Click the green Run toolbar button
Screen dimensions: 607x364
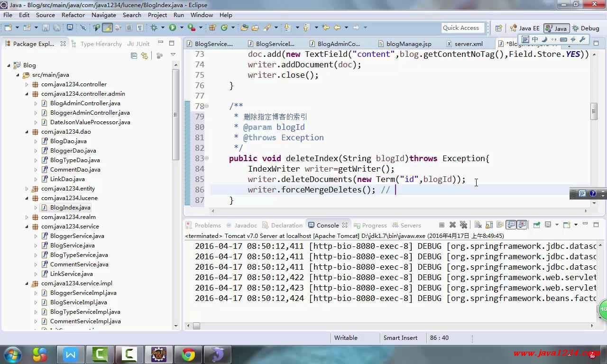[173, 27]
